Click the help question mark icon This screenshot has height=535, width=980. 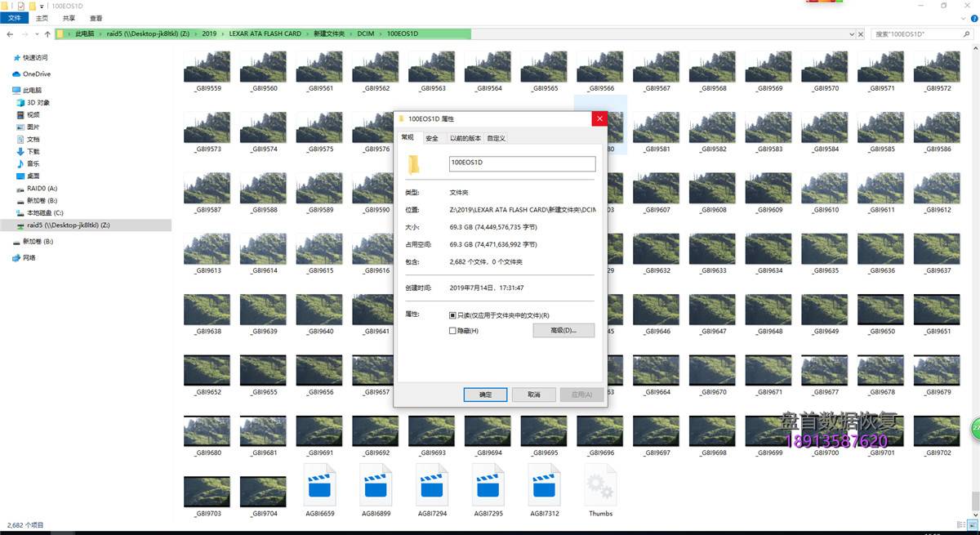[973, 18]
